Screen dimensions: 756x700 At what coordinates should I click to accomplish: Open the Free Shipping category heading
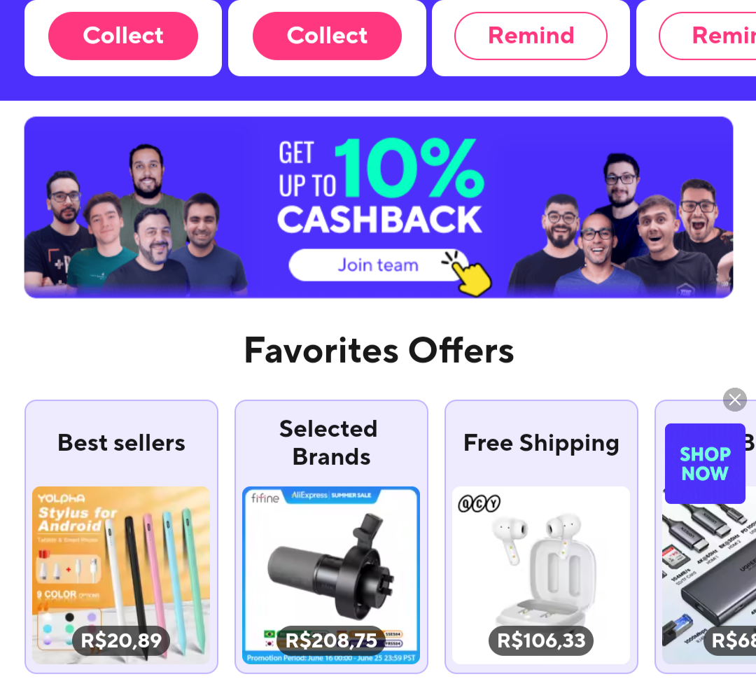(541, 444)
